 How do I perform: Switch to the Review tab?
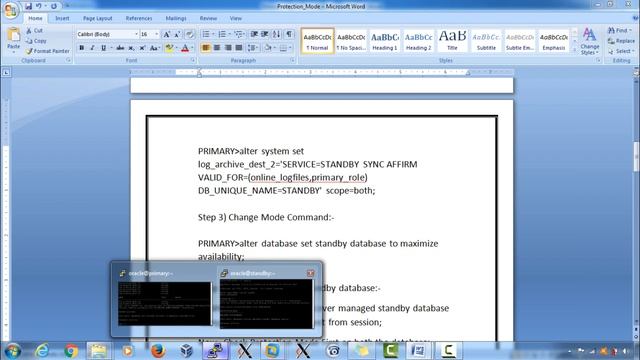point(208,18)
